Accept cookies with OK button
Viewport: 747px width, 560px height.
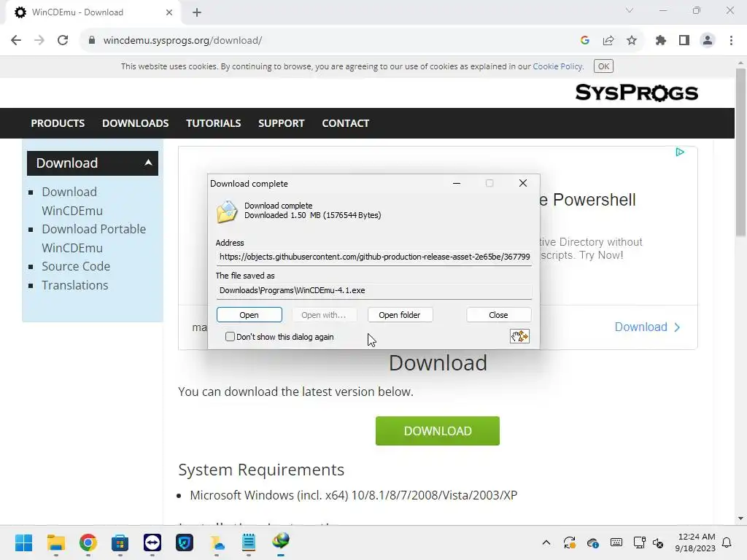point(603,66)
